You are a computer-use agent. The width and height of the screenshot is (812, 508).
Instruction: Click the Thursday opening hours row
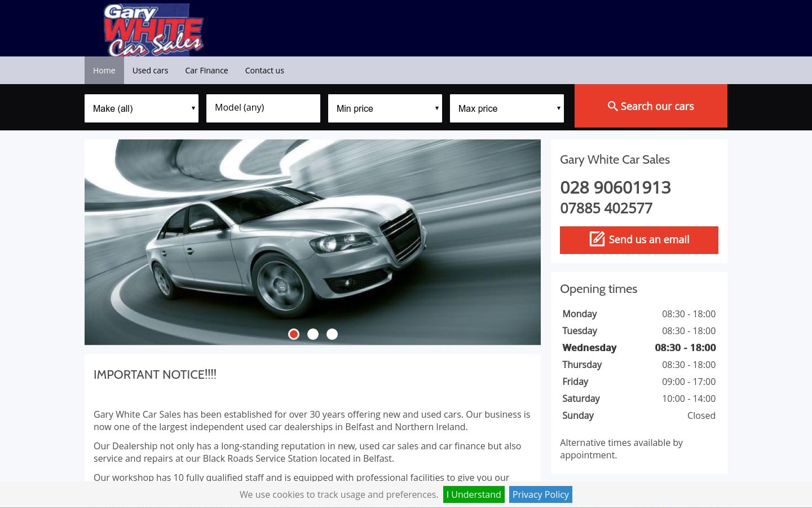pyautogui.click(x=639, y=365)
